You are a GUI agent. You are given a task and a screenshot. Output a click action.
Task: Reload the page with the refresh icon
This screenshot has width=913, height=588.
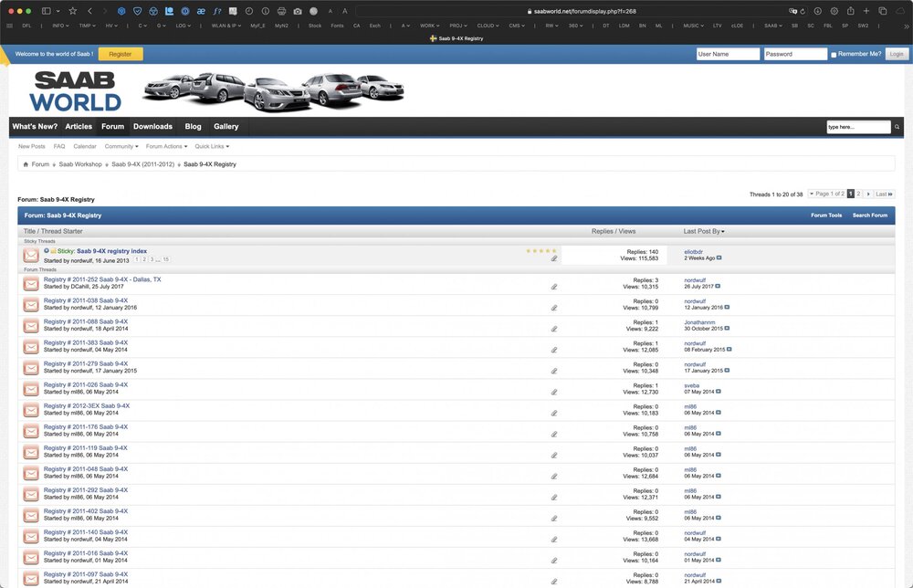[803, 11]
